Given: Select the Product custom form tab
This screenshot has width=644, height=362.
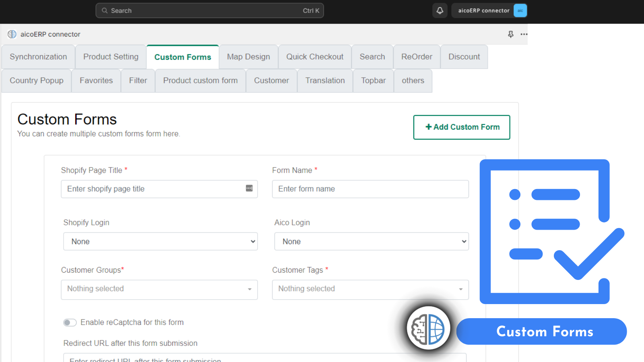Looking at the screenshot, I should pyautogui.click(x=200, y=80).
